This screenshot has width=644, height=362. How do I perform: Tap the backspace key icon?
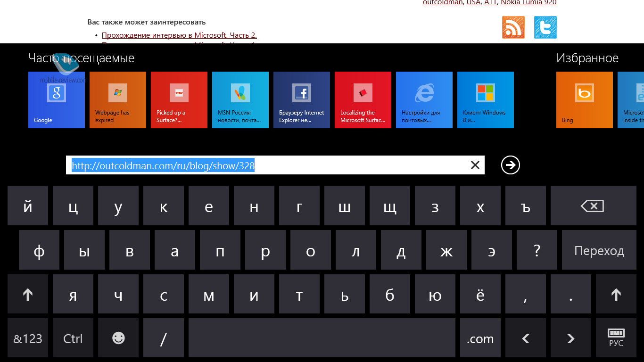(x=593, y=206)
